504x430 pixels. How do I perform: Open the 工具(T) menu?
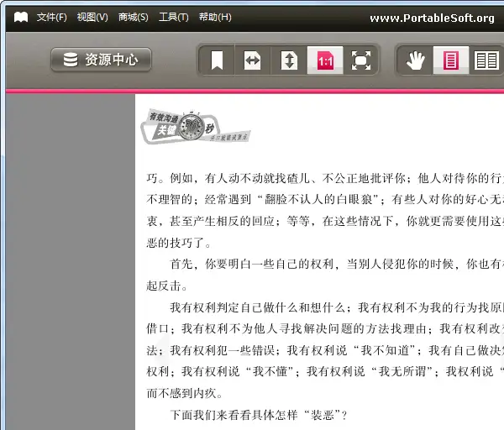[x=174, y=17]
